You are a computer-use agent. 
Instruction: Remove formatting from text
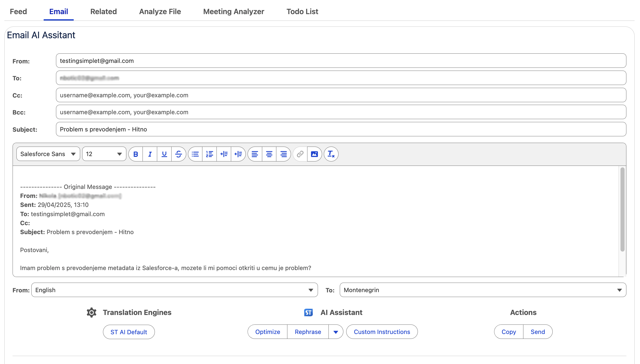point(331,154)
